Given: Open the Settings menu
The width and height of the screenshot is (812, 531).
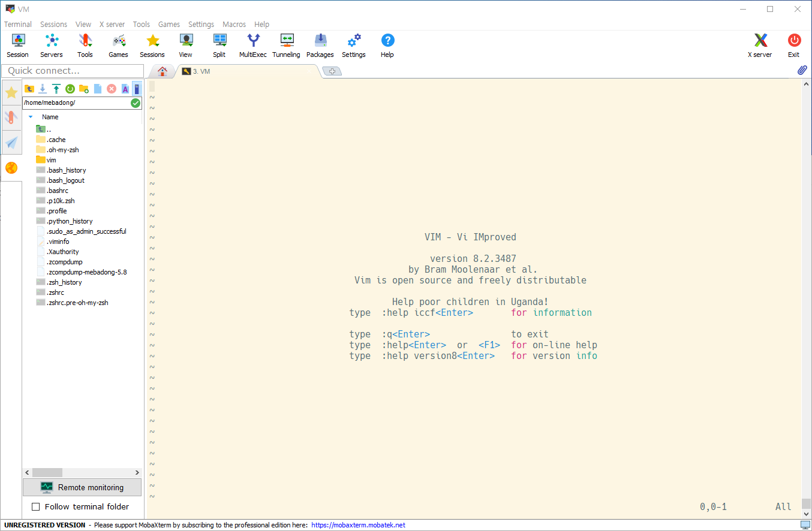Looking at the screenshot, I should 201,25.
